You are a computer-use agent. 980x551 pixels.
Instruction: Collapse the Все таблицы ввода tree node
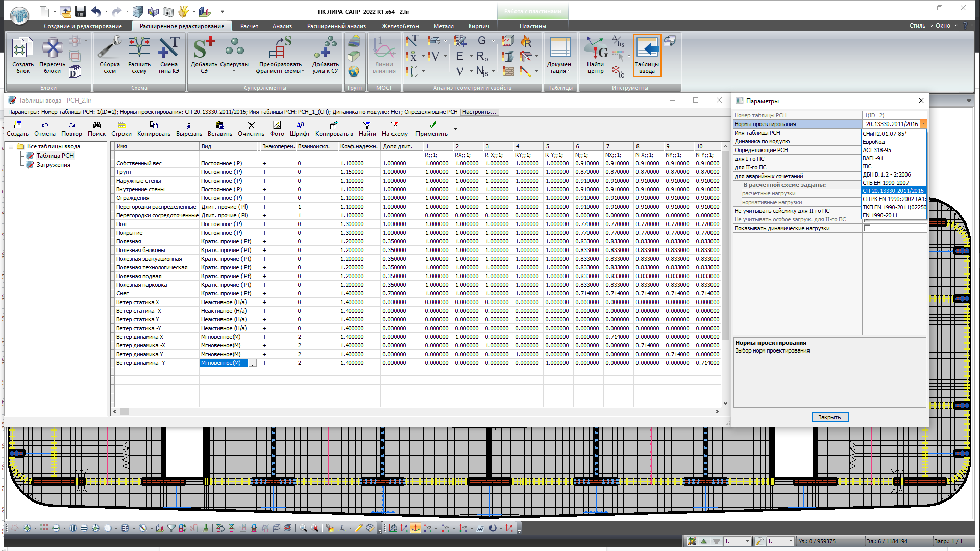pyautogui.click(x=11, y=147)
